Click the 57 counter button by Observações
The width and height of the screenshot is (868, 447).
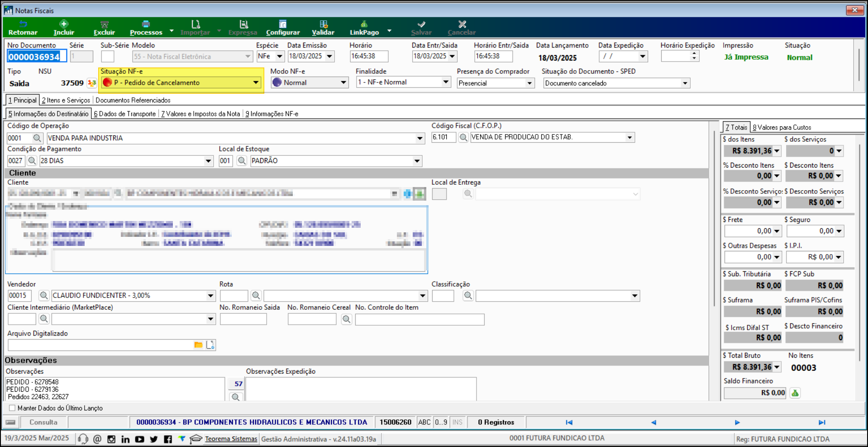coord(236,384)
